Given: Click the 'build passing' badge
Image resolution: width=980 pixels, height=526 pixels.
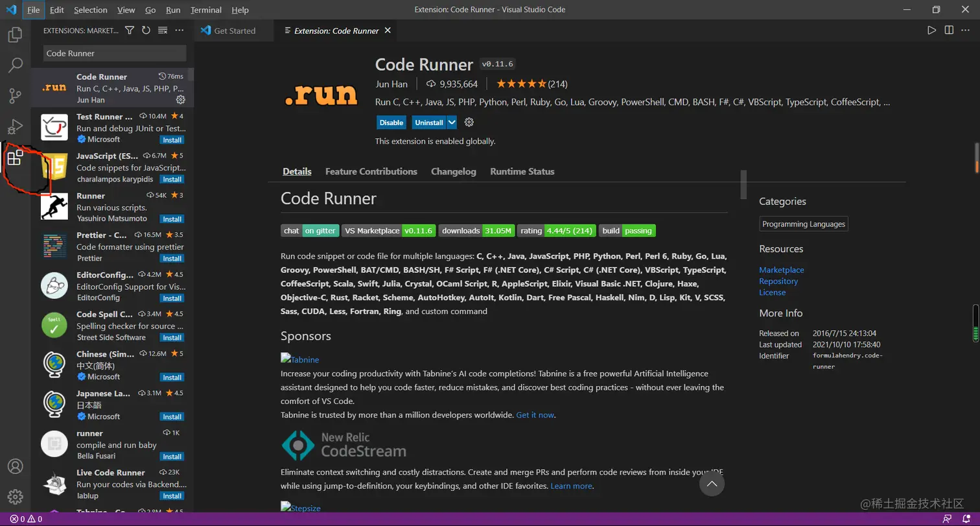Looking at the screenshot, I should (x=627, y=230).
